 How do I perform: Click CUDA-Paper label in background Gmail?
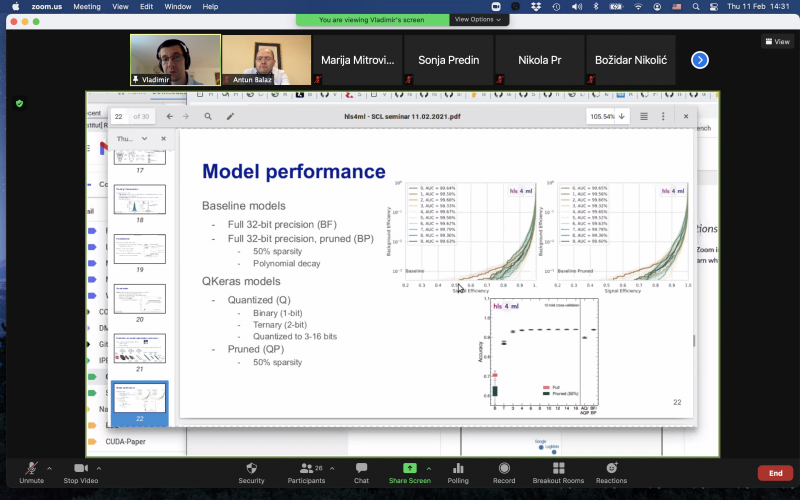tap(125, 441)
